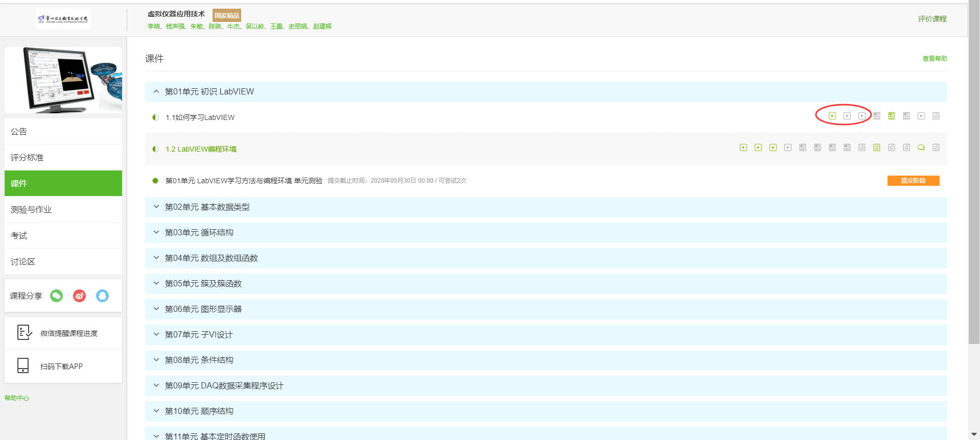Open the green text document icon in row 1.2
The width and height of the screenshot is (980, 440).
[x=877, y=148]
